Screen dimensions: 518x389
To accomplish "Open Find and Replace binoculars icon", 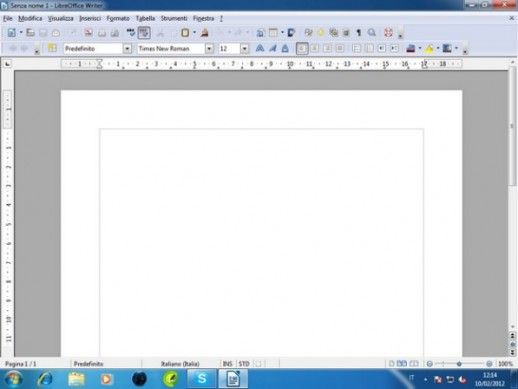I will click(x=308, y=33).
